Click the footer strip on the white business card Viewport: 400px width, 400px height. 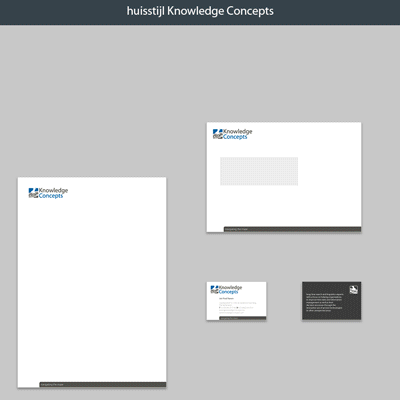click(243, 318)
